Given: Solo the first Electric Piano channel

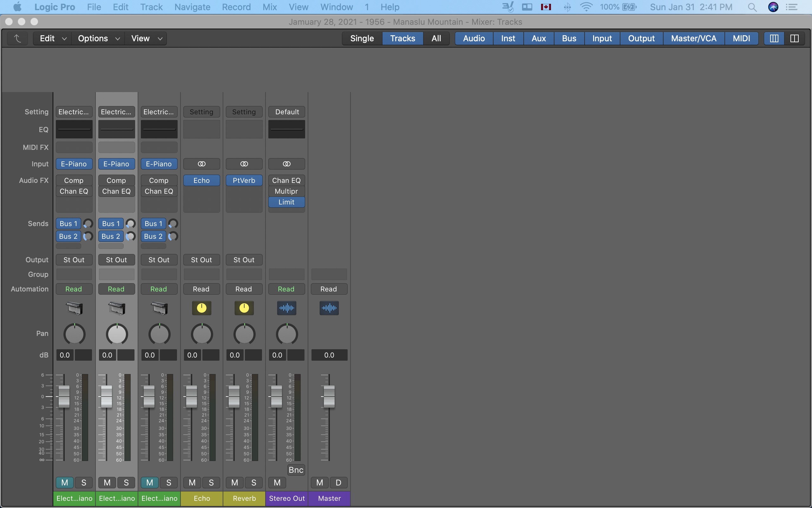Looking at the screenshot, I should [x=84, y=483].
